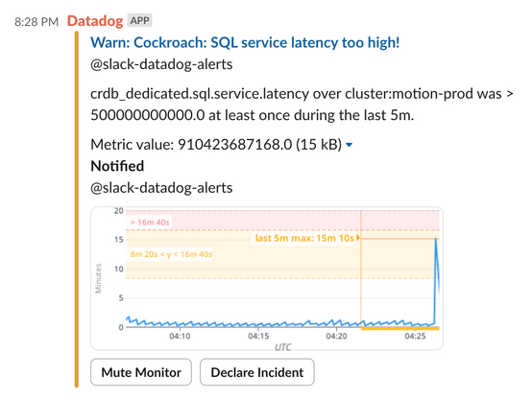Image resolution: width=532 pixels, height=399 pixels.
Task: Click the APP badge next to Datadog
Action: pos(139,21)
